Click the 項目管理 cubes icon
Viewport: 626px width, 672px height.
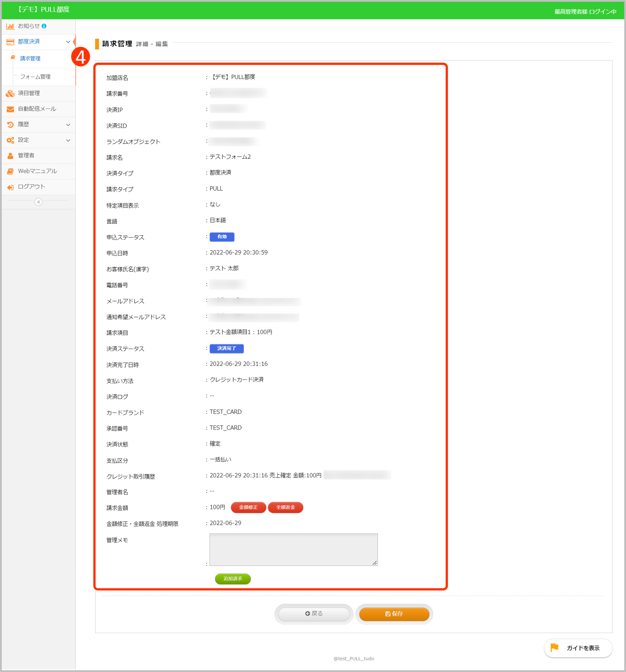tap(10, 94)
